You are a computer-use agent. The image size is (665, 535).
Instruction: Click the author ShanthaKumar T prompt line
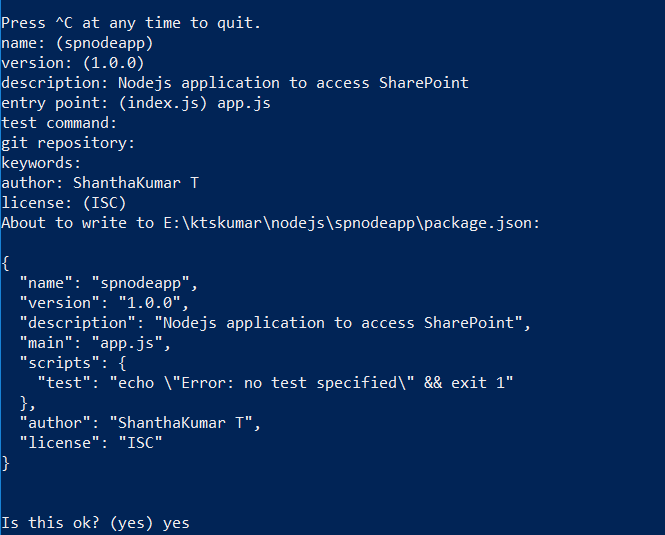[100, 183]
